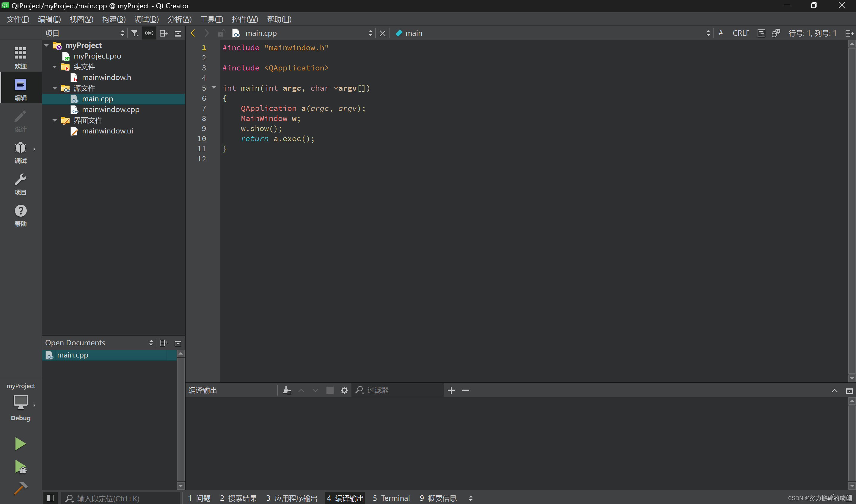Open the project tree filter icon
This screenshot has height=504, width=856.
135,33
